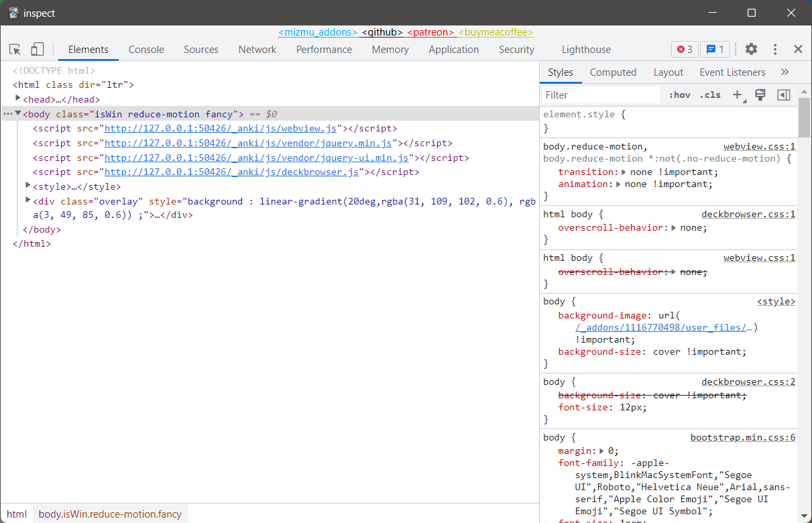Toggle rendering emulations paintbrush icon
Image resolution: width=812 pixels, height=523 pixels.
[760, 95]
